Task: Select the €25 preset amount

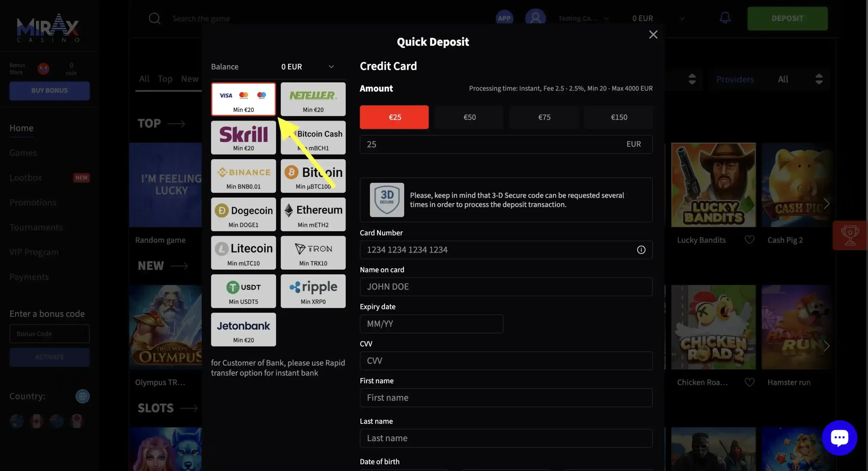Action: (394, 117)
